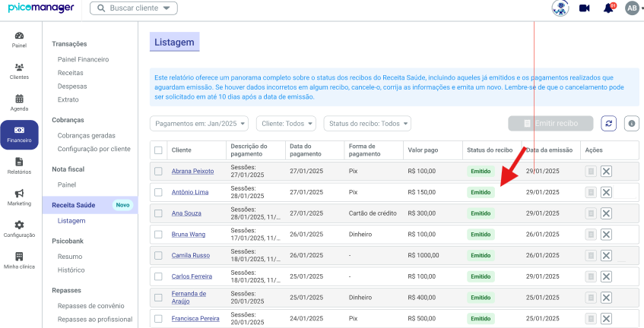The height and width of the screenshot is (328, 644).
Task: Cancel receipt for Ana Souza with X icon
Action: click(x=606, y=213)
